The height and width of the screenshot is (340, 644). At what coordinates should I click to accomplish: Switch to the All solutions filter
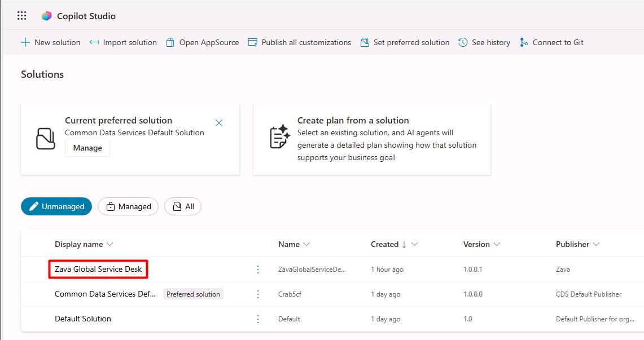point(183,206)
